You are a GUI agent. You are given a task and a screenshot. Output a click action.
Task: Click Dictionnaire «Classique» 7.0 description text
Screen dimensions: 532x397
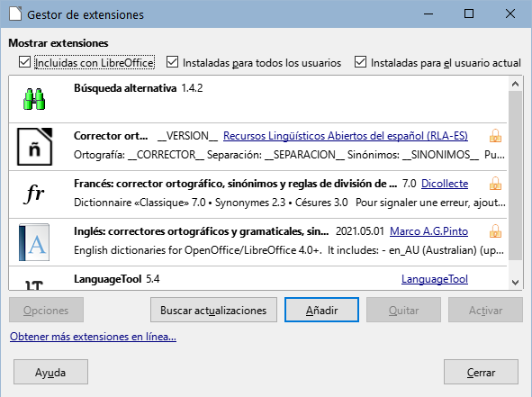290,203
